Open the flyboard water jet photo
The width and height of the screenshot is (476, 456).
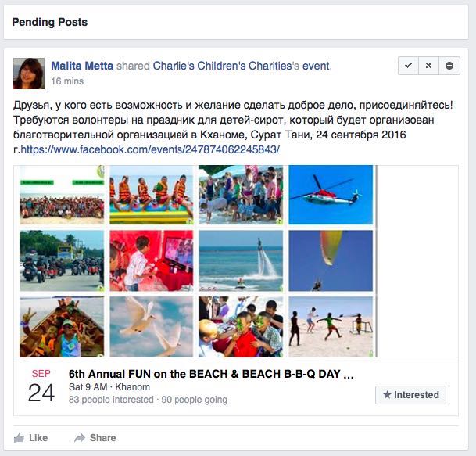241,260
